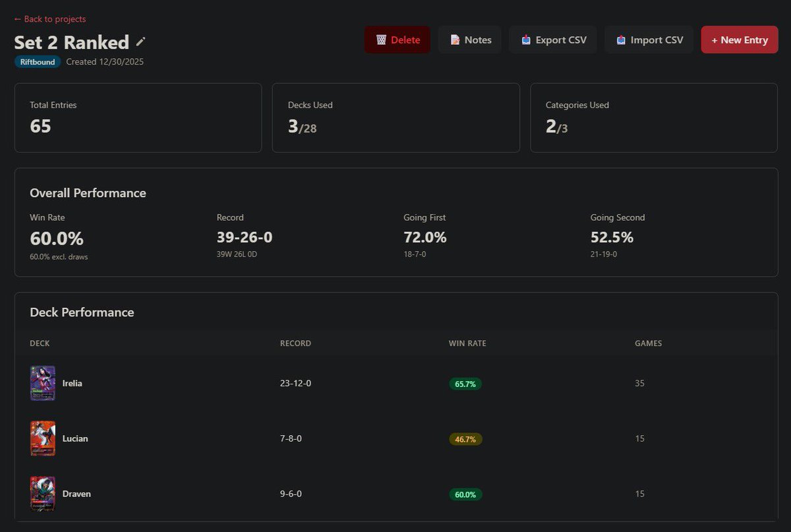Image resolution: width=791 pixels, height=532 pixels.
Task: Click the GAMES column header
Action: [x=649, y=343]
